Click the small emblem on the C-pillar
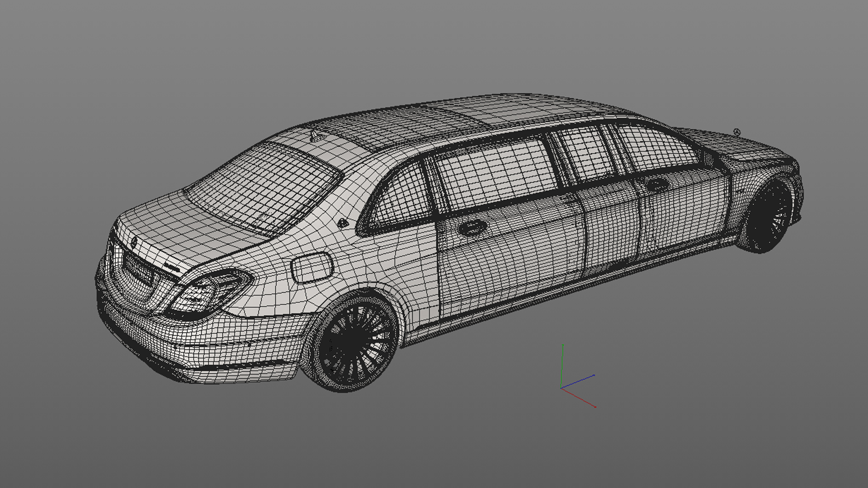 click(x=343, y=223)
